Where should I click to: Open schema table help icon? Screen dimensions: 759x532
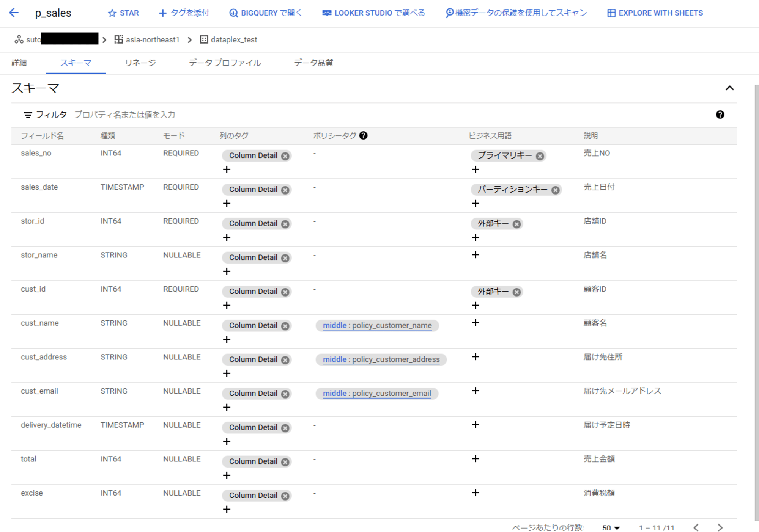click(x=720, y=115)
